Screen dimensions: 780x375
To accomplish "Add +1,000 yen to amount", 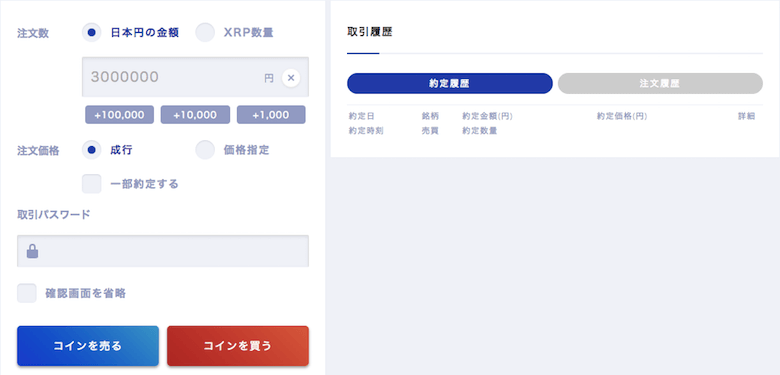I will click(271, 115).
